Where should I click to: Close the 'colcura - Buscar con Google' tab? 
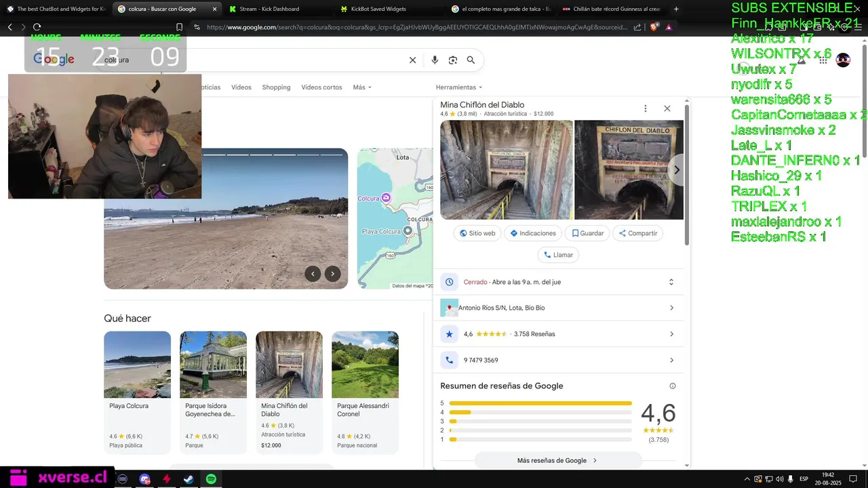click(x=215, y=9)
